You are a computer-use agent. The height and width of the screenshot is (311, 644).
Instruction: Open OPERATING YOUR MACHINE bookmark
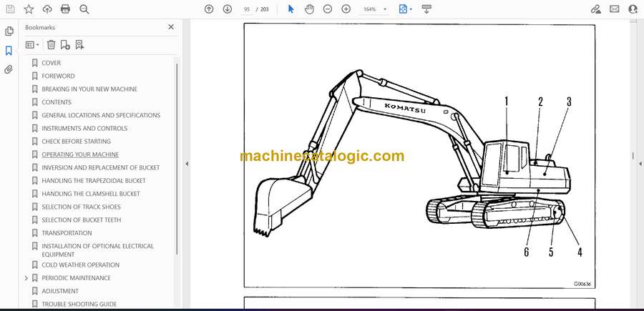click(x=80, y=154)
